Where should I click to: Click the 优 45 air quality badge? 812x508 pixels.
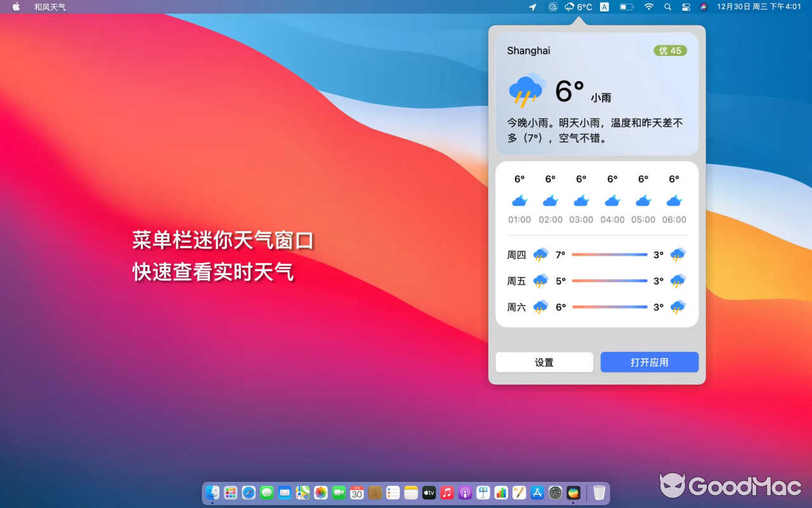(x=670, y=50)
